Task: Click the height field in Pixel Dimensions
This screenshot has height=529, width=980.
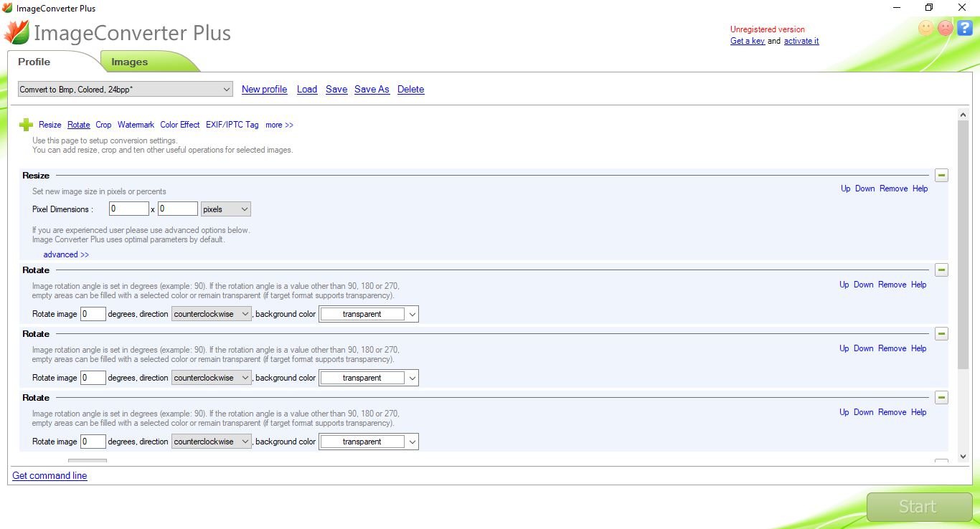Action: click(x=178, y=209)
